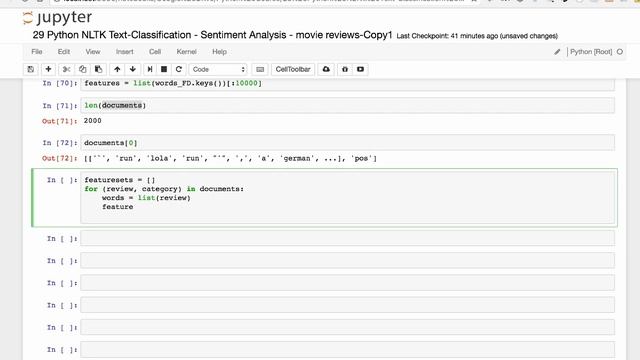The width and height of the screenshot is (640, 360).
Task: Click the video camera toolbar icon
Action: click(x=360, y=69)
